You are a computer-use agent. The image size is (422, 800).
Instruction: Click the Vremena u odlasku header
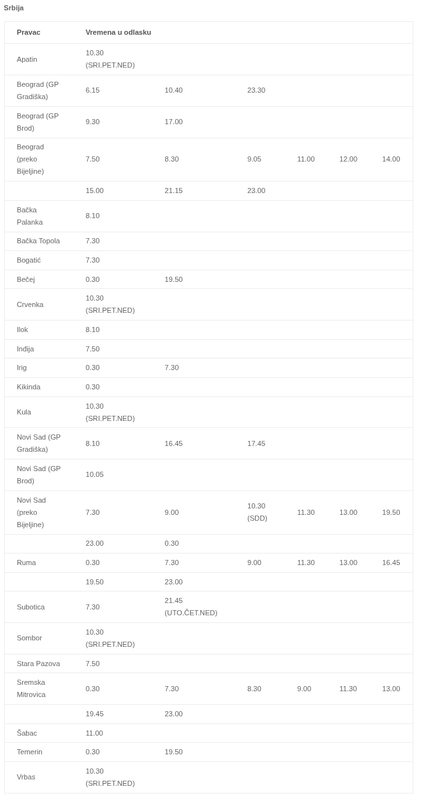coord(118,32)
